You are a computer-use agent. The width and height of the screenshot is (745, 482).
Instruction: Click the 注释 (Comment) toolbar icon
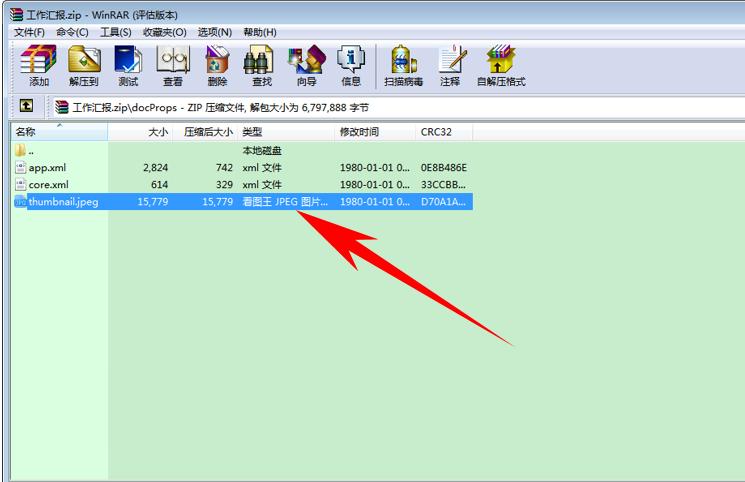(x=451, y=59)
